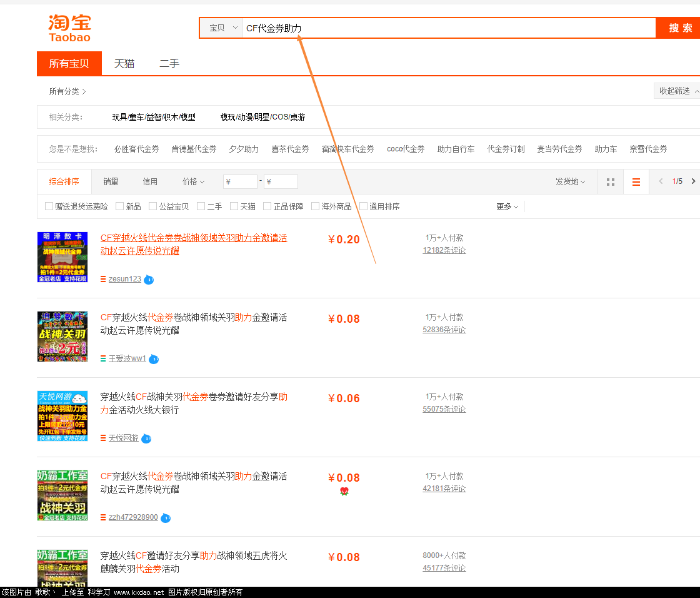Viewport: 700px width, 598px height.
Task: Expand 所有分类 breadcrumb
Action: (67, 91)
